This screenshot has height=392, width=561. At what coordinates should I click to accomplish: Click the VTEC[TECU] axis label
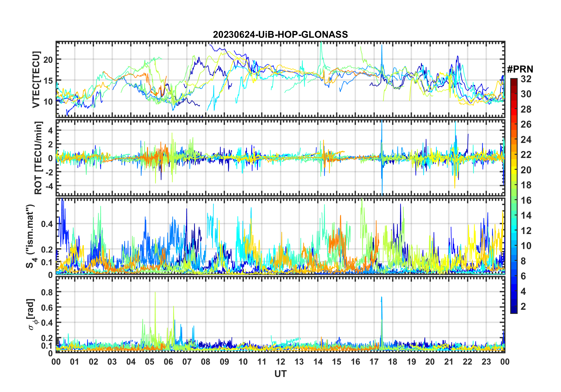[36, 80]
